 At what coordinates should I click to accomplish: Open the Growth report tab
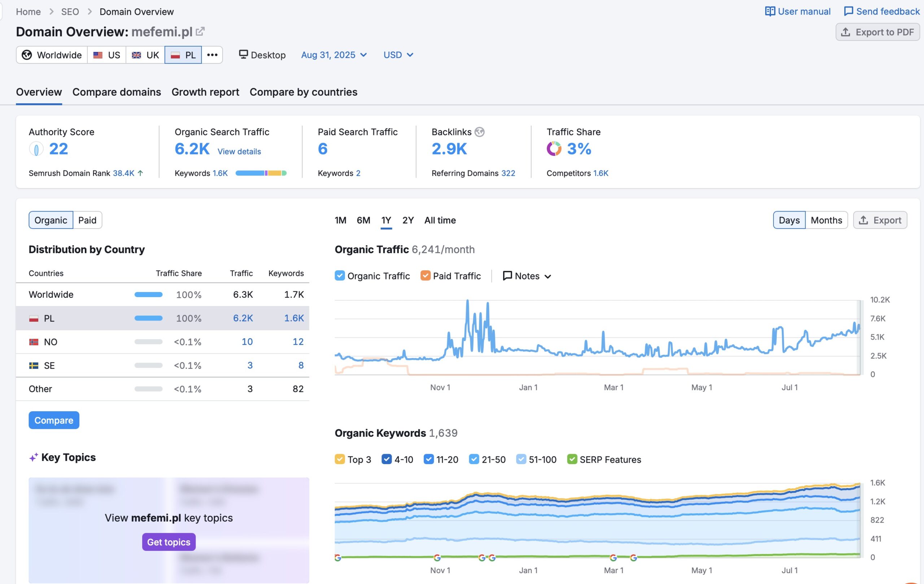pyautogui.click(x=205, y=92)
